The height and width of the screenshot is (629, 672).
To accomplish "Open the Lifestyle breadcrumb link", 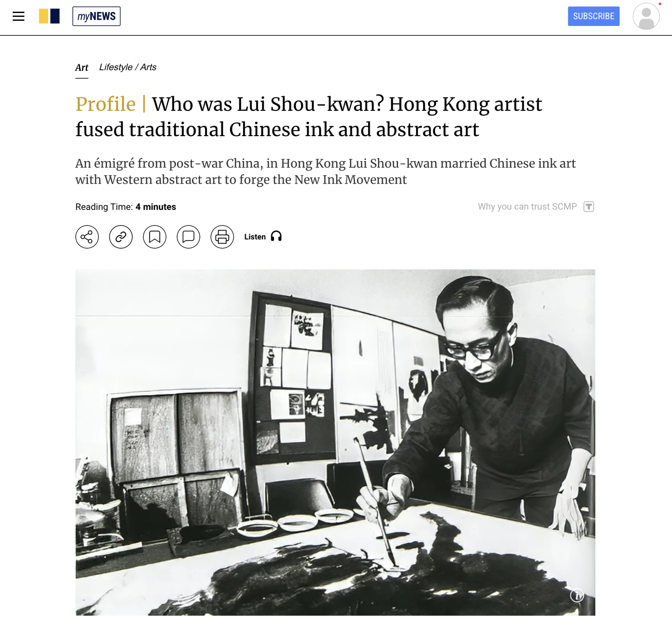I will (116, 67).
